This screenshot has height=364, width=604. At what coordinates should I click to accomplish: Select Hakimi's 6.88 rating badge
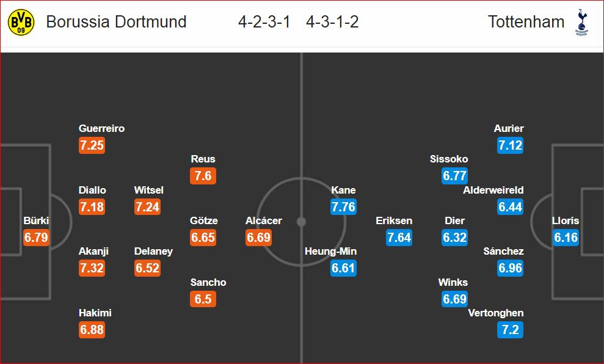(92, 330)
